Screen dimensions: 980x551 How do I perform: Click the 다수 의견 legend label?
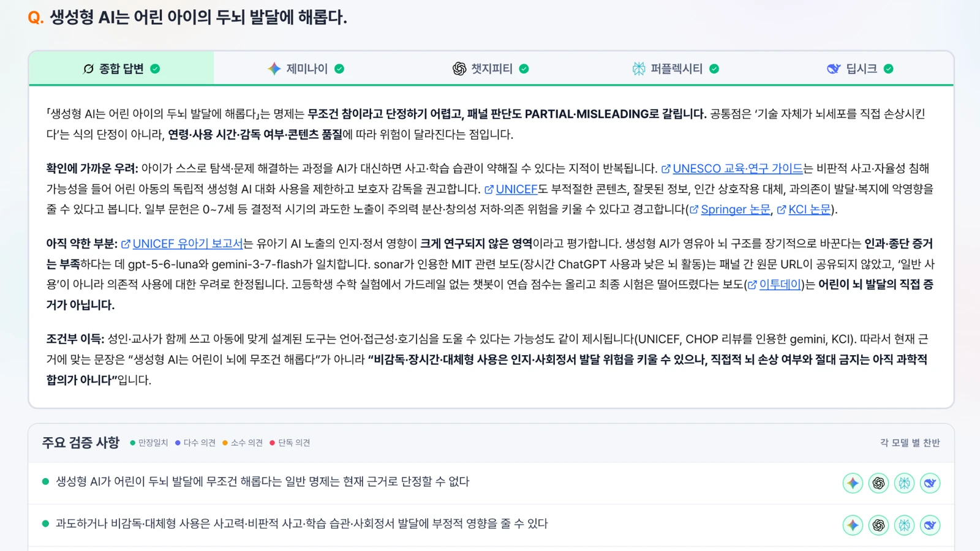click(199, 443)
